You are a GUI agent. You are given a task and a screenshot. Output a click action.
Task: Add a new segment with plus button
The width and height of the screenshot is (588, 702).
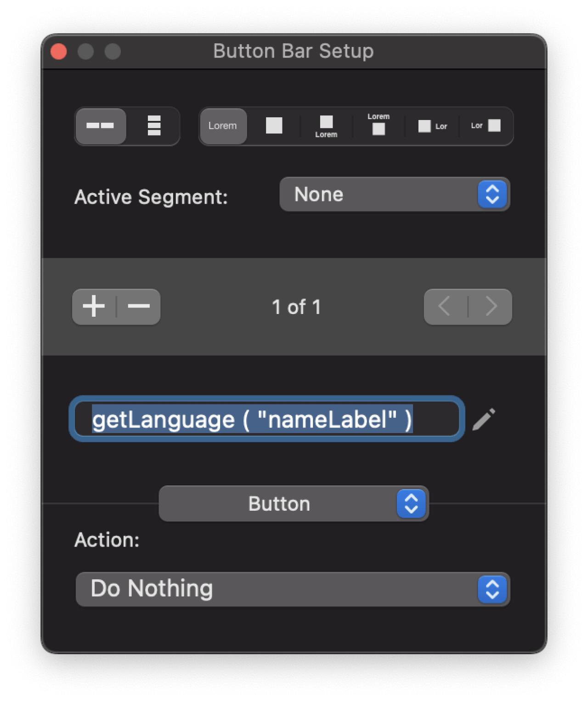[94, 307]
